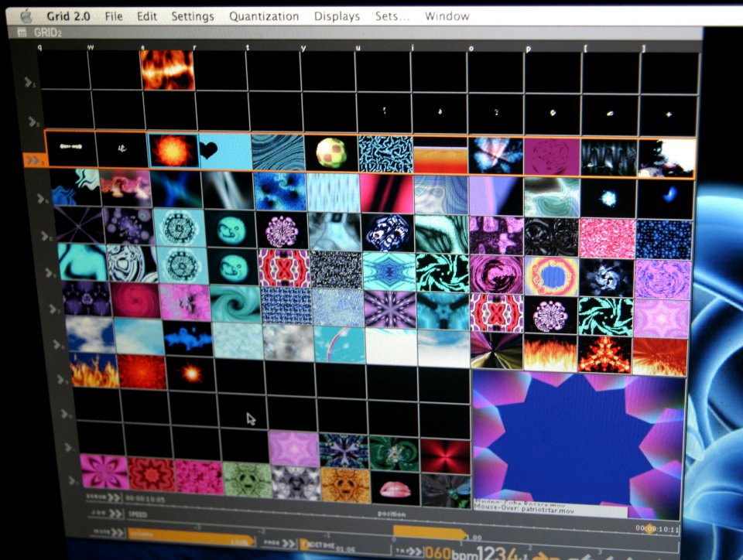Click the GRID2 window grid icon
Image resolution: width=743 pixels, height=560 pixels.
click(21, 33)
